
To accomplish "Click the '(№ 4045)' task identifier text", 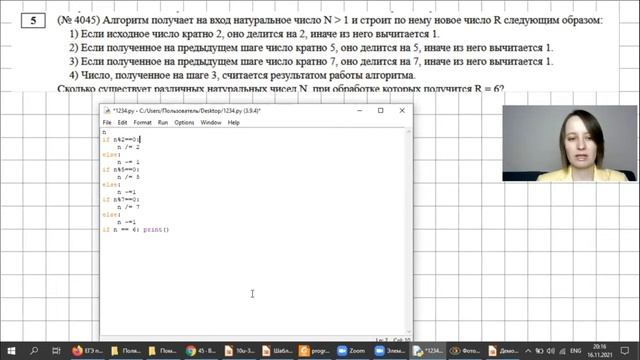I will click(x=78, y=20).
